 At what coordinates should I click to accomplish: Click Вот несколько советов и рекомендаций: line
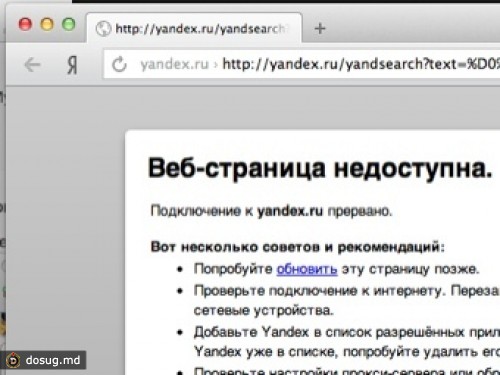pos(298,247)
